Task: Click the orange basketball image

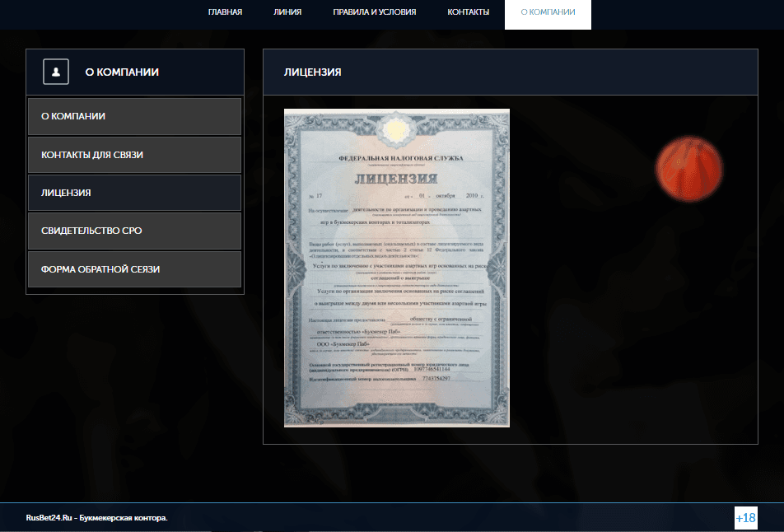Action: click(688, 170)
